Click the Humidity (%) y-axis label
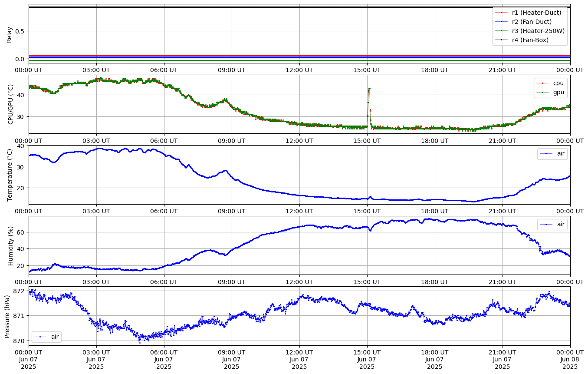This screenshot has height=374, width=588. click(10, 245)
